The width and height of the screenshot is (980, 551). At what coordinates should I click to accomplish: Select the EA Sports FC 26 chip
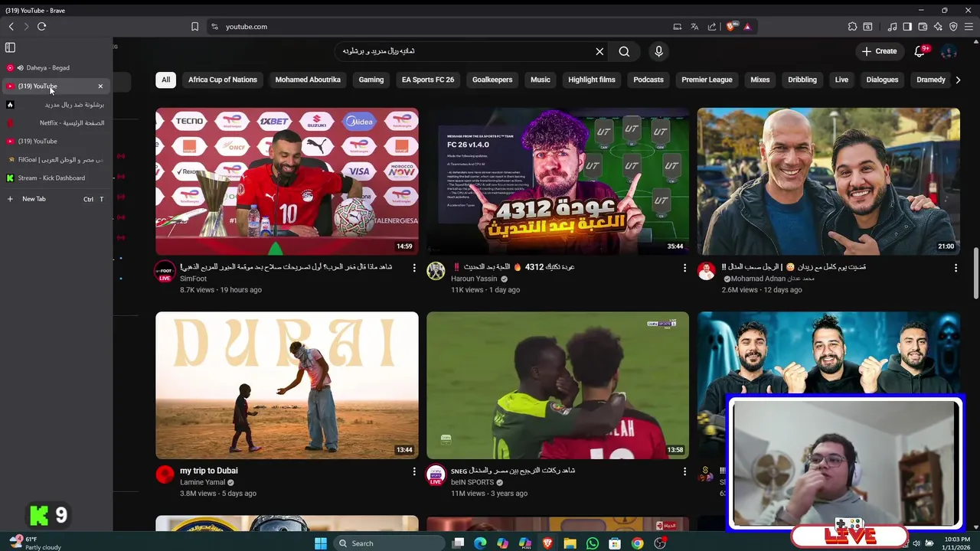click(428, 80)
